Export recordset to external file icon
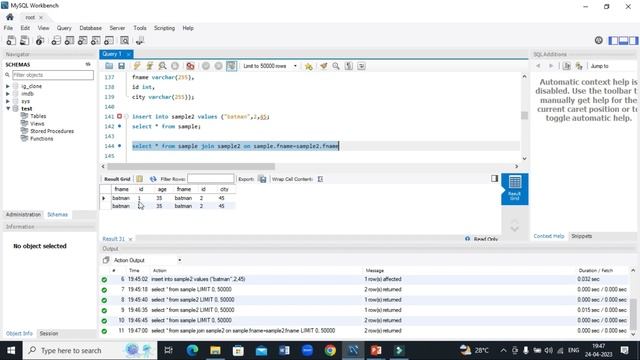The width and height of the screenshot is (640, 360). coord(262,179)
